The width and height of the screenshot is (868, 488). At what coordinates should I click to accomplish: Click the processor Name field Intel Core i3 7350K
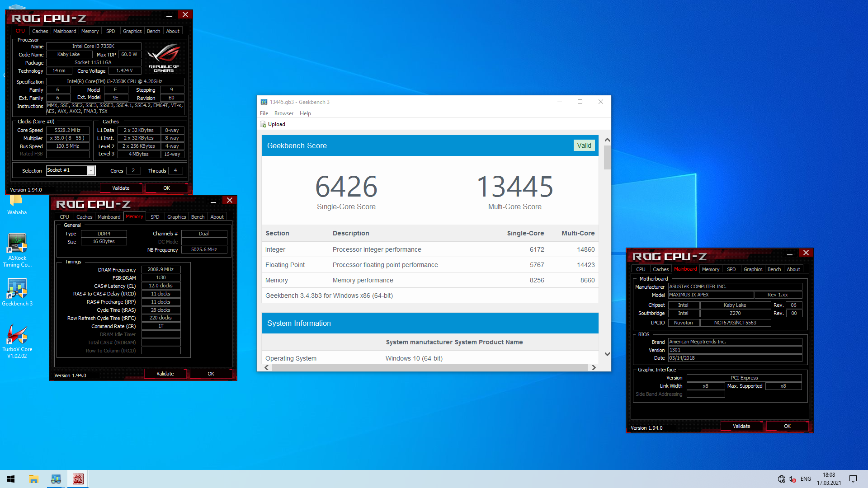coord(94,46)
